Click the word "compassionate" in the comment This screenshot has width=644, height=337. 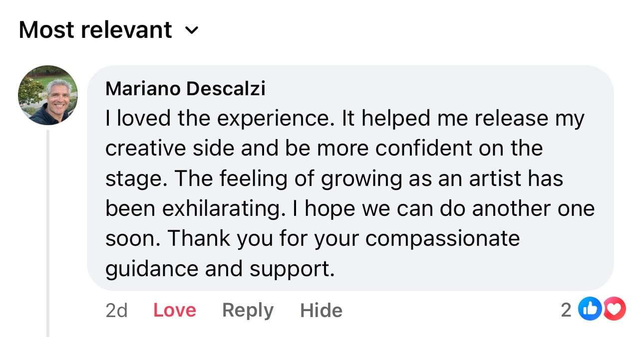tap(442, 239)
